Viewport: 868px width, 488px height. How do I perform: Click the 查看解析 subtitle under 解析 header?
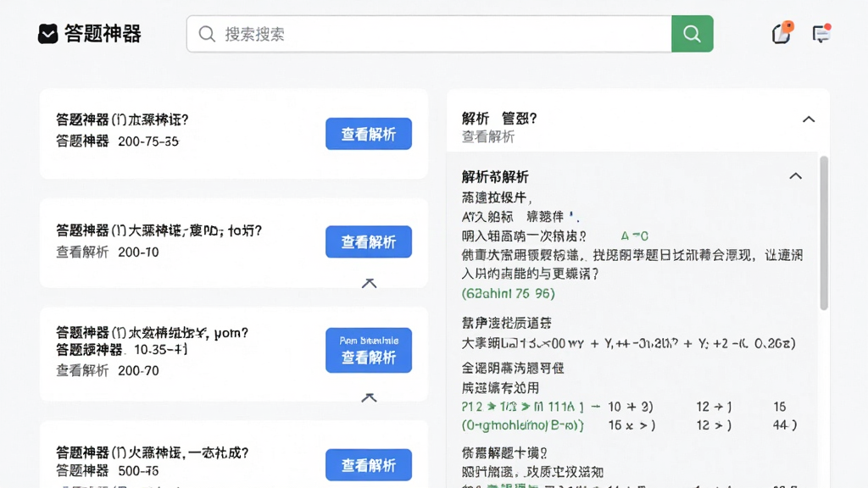(488, 136)
